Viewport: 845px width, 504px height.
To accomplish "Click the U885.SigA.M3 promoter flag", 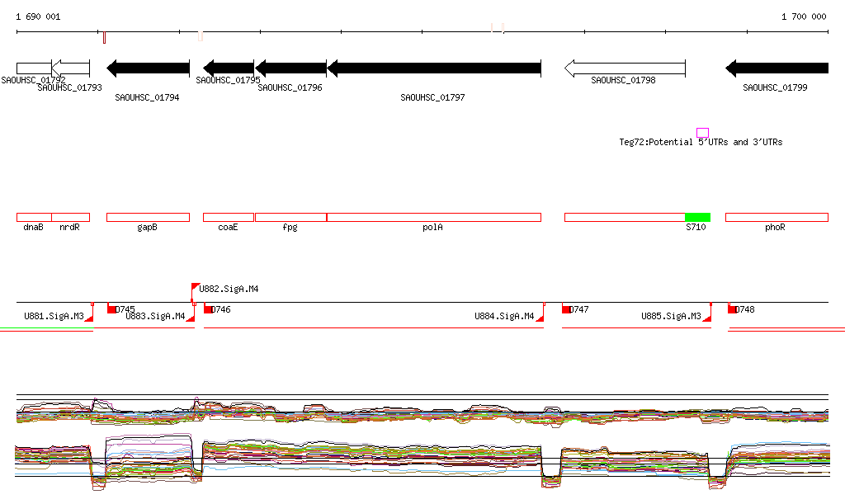I will point(707,318).
